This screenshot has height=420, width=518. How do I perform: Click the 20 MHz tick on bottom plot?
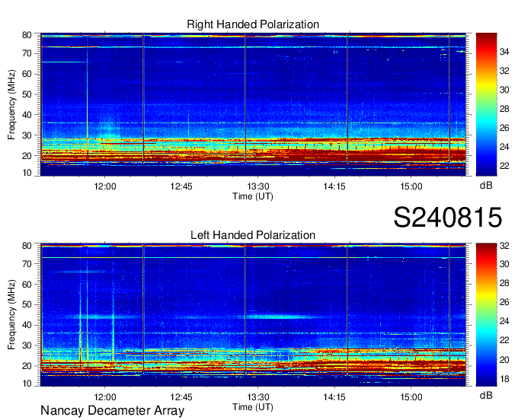pyautogui.click(x=27, y=366)
